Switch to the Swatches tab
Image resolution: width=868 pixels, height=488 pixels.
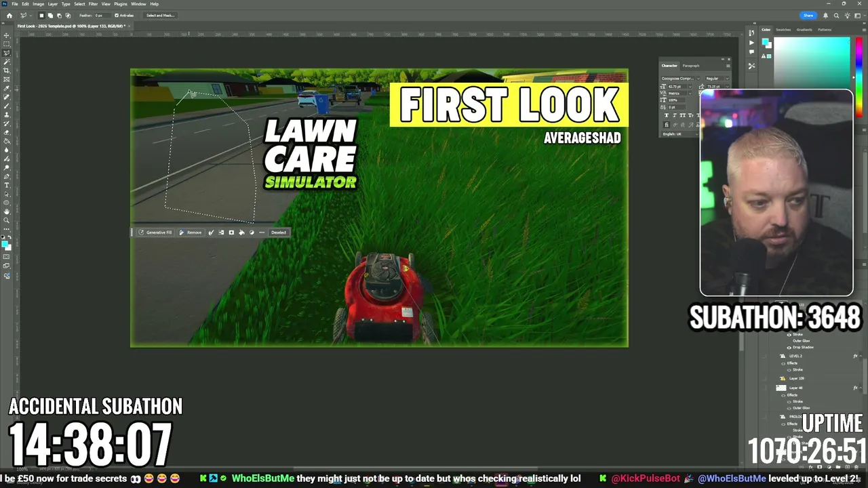[x=783, y=30]
